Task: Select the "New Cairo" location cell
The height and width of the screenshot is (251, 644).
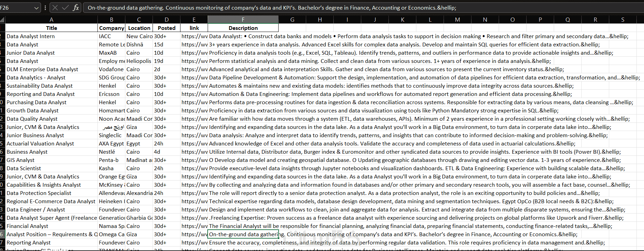Action: click(139, 36)
